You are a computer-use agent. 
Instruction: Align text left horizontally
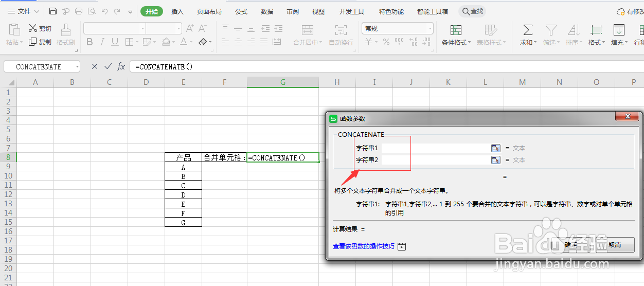point(225,42)
